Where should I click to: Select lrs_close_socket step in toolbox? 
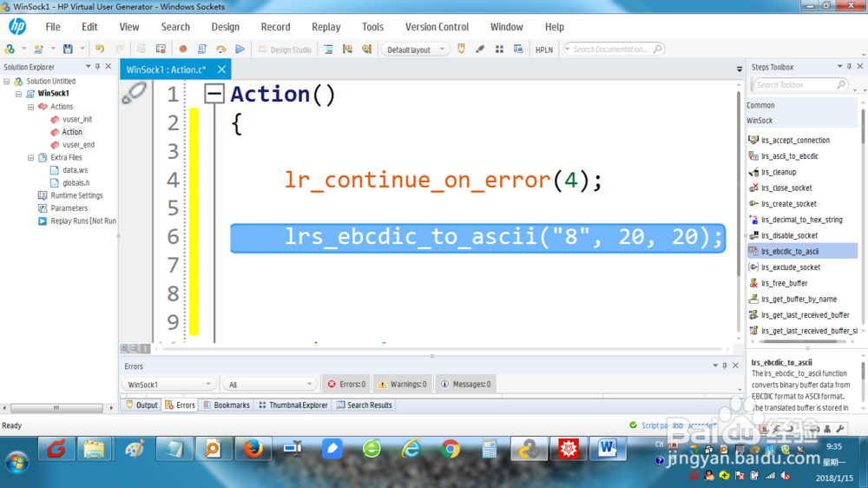point(786,188)
